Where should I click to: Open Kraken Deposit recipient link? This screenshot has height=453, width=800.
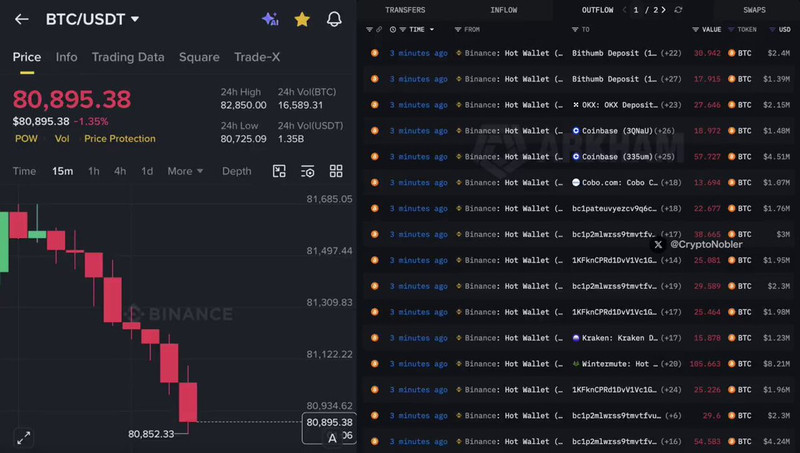tap(615, 338)
